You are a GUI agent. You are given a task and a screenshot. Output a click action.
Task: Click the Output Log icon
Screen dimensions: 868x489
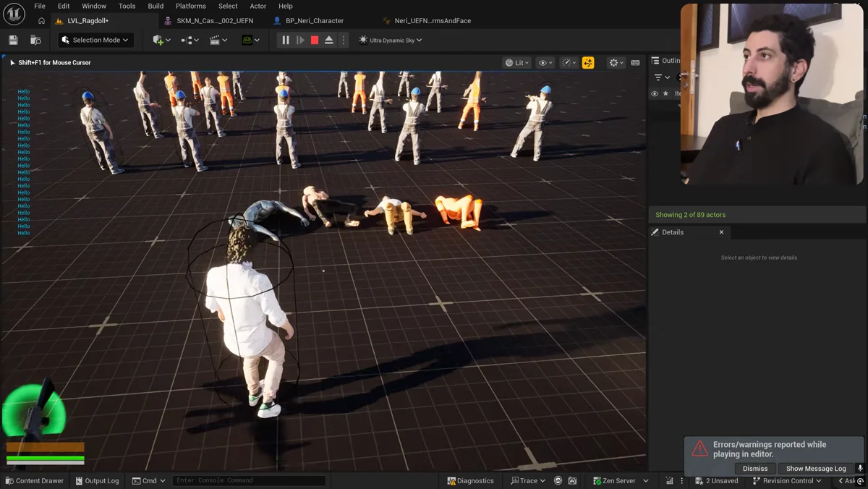coord(79,480)
